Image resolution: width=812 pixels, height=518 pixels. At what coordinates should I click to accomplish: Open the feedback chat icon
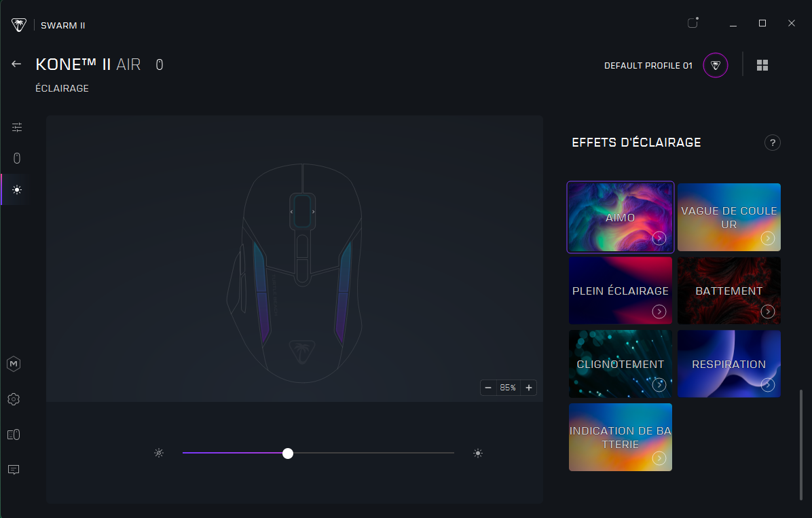[14, 470]
